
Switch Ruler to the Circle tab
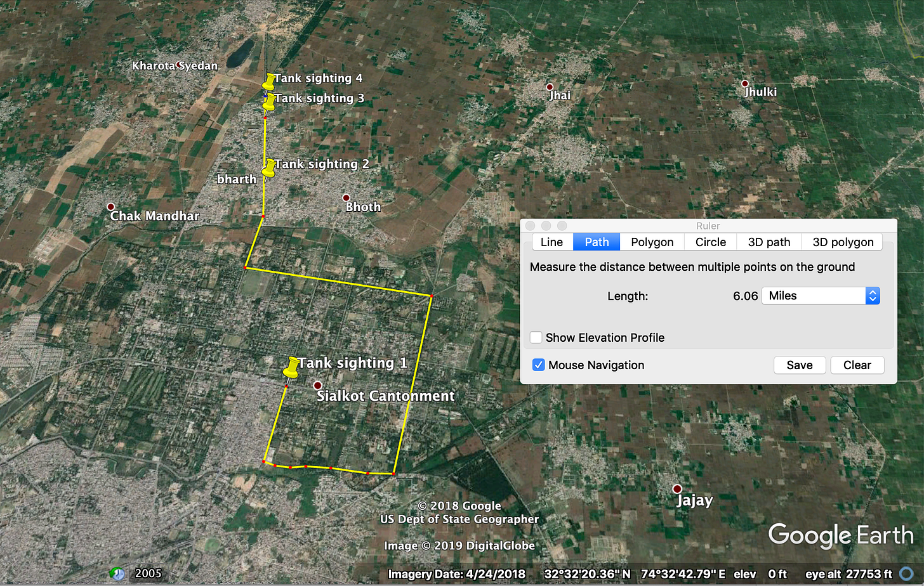click(x=710, y=242)
